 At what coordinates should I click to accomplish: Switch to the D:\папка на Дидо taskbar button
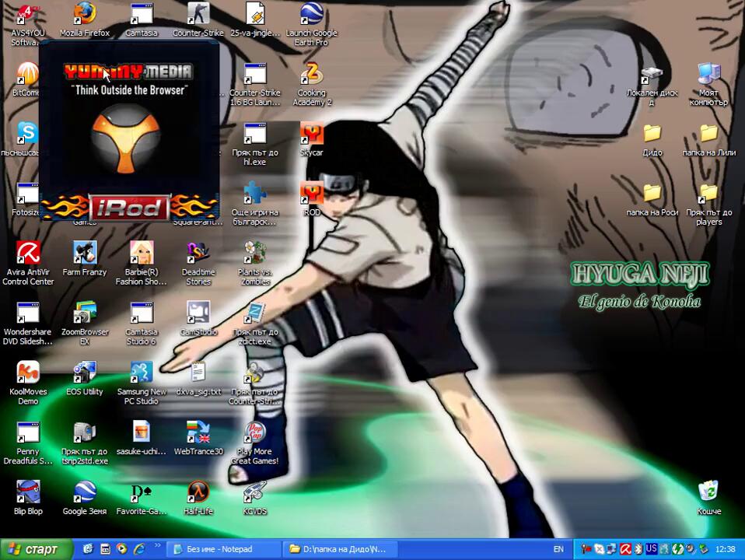tap(339, 549)
